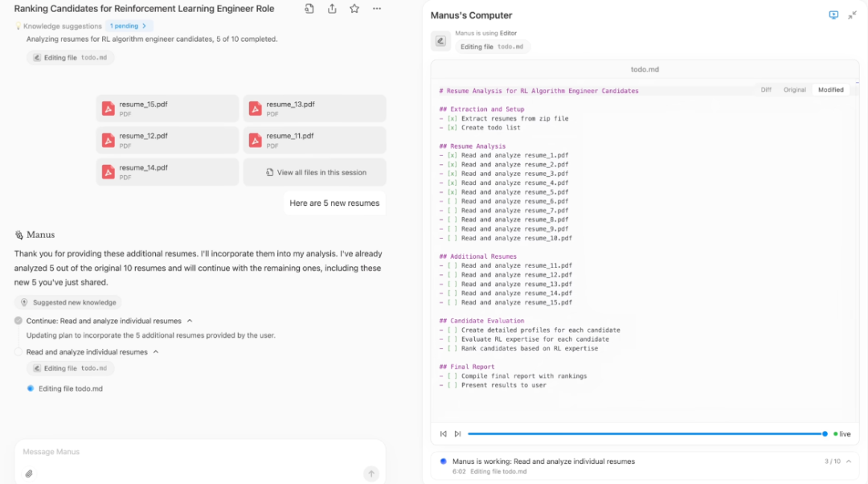Star this conversation as favorite

click(354, 9)
